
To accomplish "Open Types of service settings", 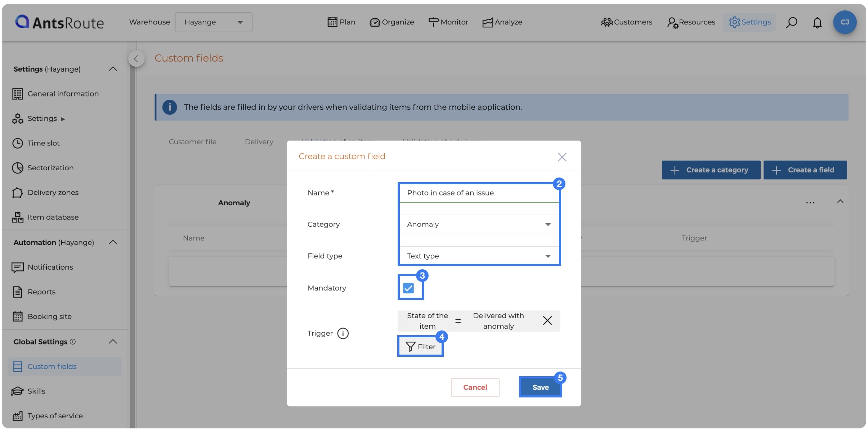I will (x=48, y=416).
